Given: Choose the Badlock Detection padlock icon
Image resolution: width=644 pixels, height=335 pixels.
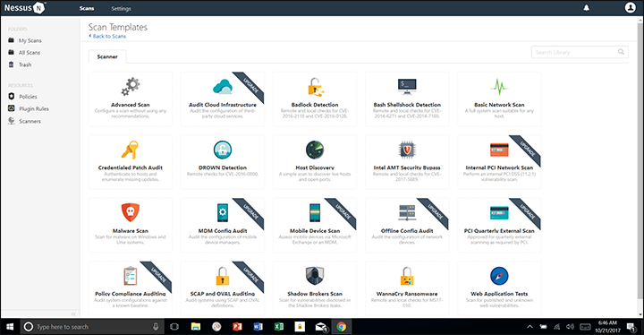Looking at the screenshot, I should pyautogui.click(x=315, y=87).
